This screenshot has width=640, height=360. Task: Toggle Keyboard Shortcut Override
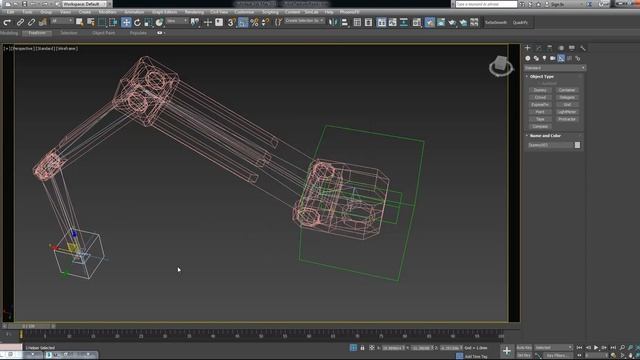(x=219, y=22)
